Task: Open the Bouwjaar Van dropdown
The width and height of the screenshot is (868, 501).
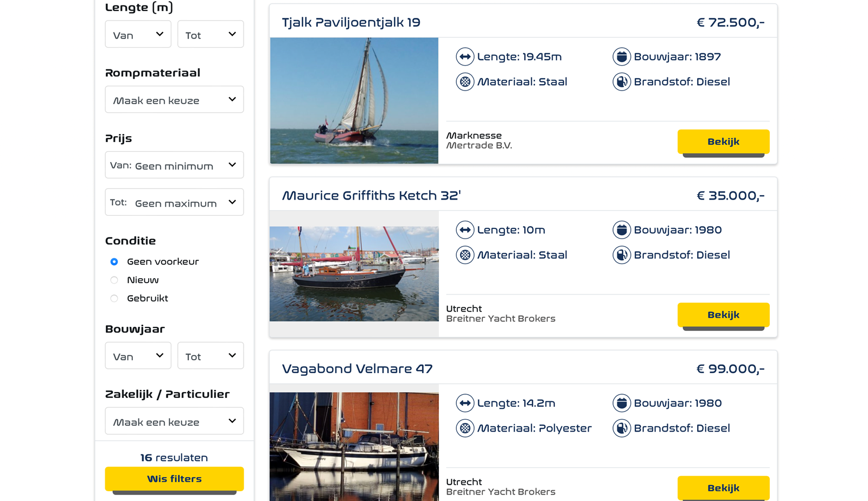Action: 138,356
